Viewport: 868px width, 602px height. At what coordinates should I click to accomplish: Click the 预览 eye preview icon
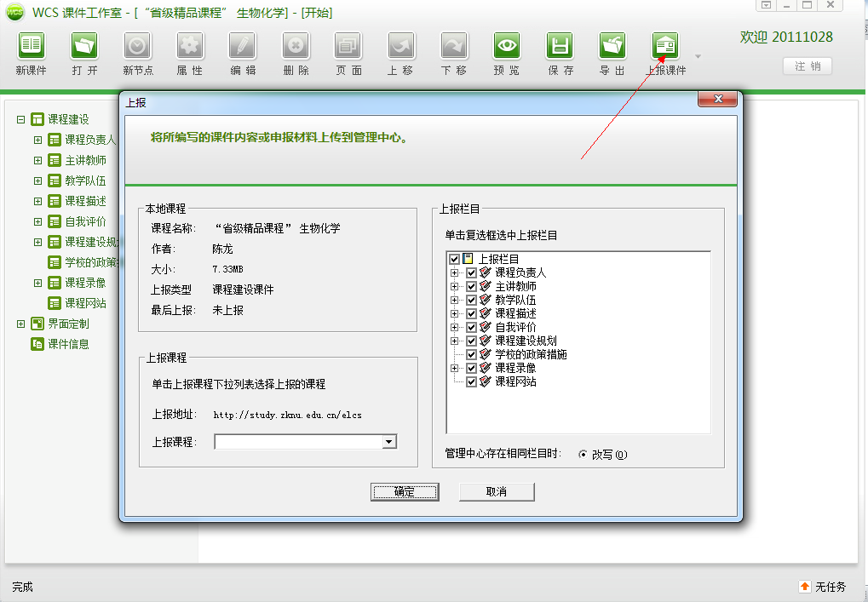(x=507, y=46)
